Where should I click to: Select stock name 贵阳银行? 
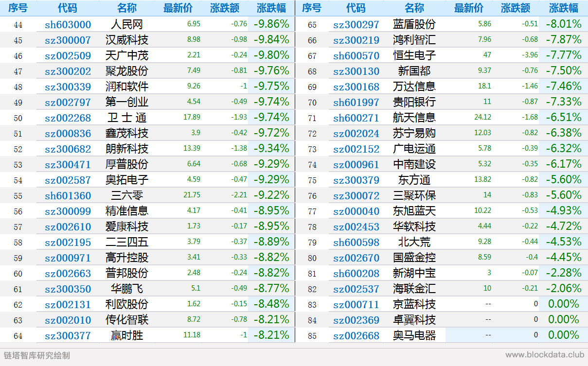click(x=414, y=103)
